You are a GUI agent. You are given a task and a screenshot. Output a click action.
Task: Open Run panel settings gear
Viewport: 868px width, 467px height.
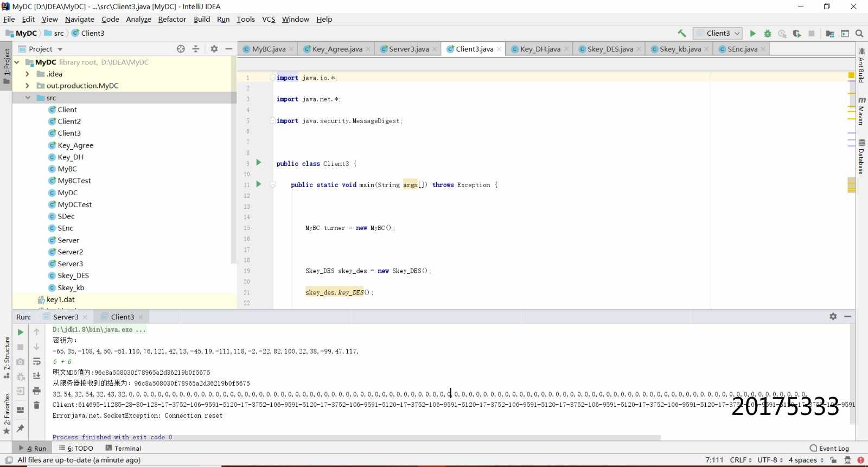(x=833, y=317)
